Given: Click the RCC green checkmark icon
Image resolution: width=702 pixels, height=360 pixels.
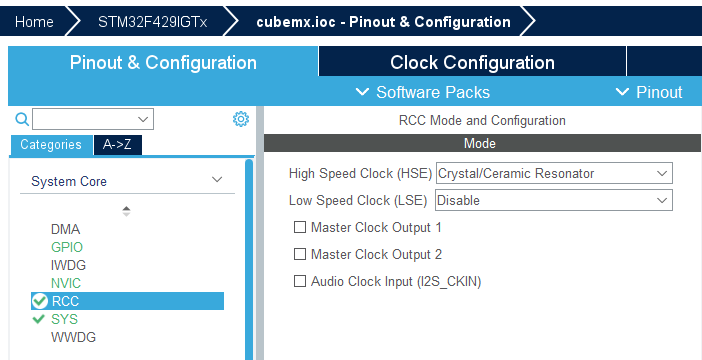Looking at the screenshot, I should click(x=39, y=301).
